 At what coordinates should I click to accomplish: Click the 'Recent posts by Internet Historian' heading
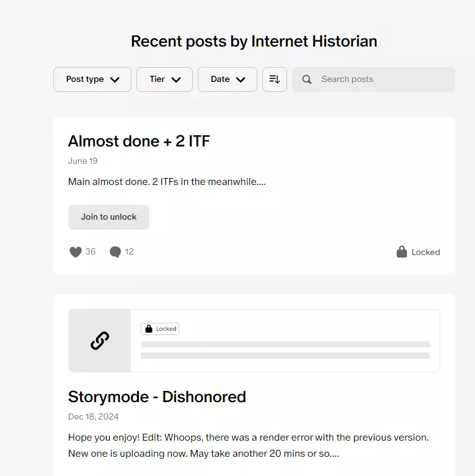[x=254, y=42]
